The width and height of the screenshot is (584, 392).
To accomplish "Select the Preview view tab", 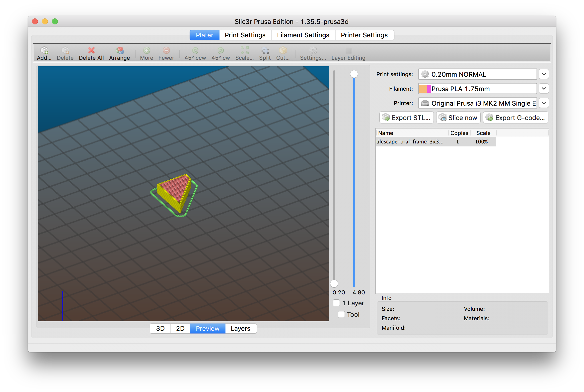I will [x=208, y=328].
